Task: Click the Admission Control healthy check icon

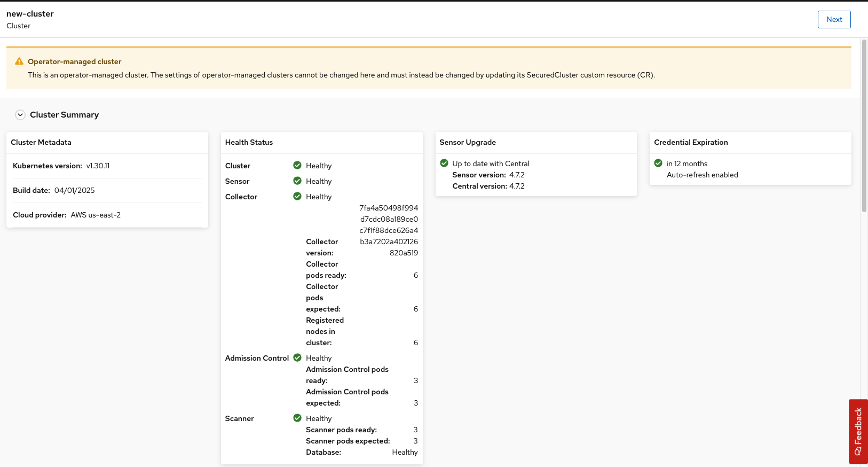Action: click(297, 357)
